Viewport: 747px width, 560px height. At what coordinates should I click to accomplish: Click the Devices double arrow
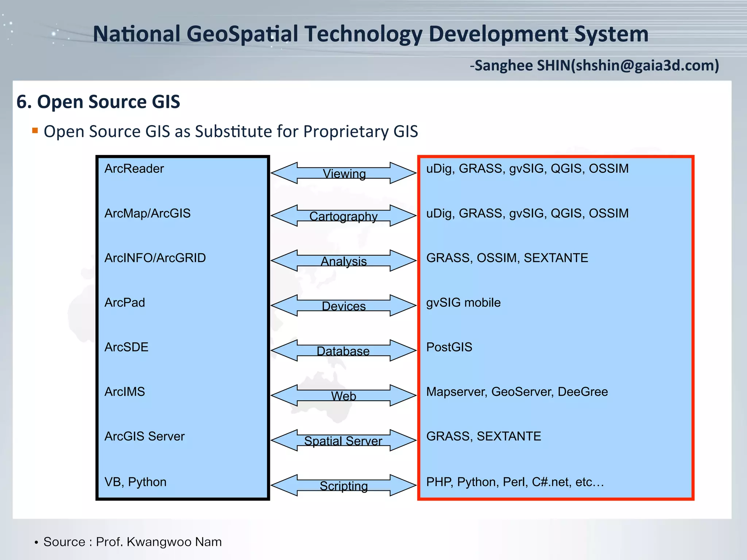point(344,306)
